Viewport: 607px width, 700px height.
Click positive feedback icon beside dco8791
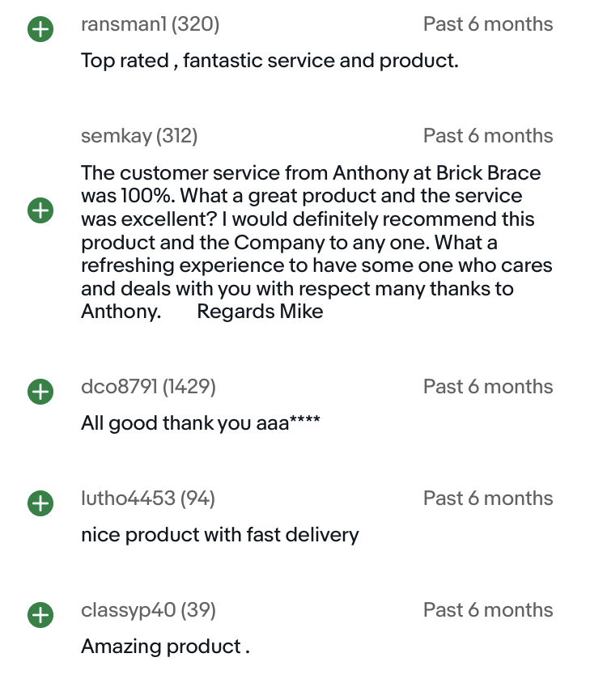coord(40,392)
